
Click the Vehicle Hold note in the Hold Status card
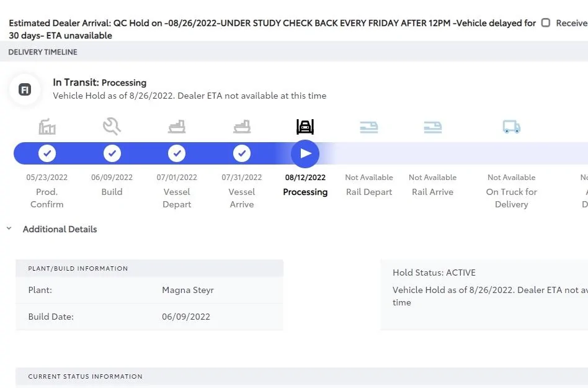490,296
